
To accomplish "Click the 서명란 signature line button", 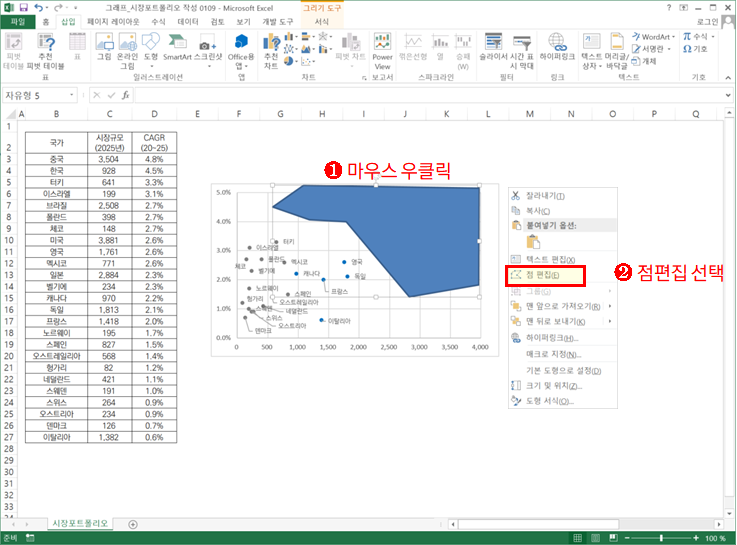I will pyautogui.click(x=651, y=49).
